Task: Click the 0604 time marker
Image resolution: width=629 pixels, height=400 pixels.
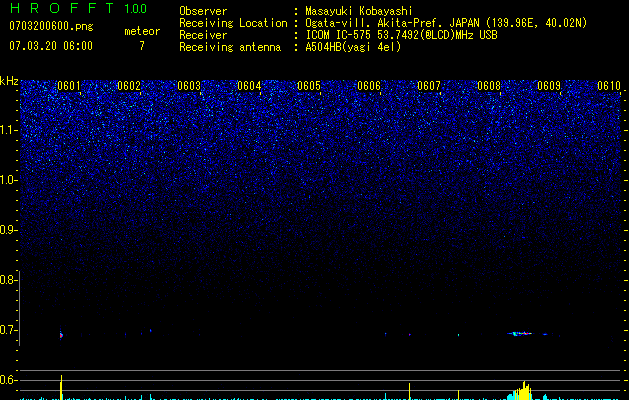Action: click(x=249, y=86)
